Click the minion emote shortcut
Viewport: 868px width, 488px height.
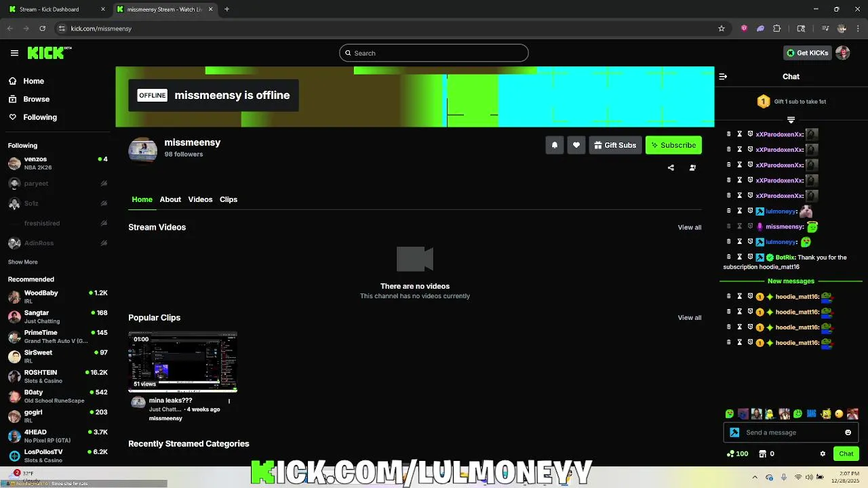[770, 413]
